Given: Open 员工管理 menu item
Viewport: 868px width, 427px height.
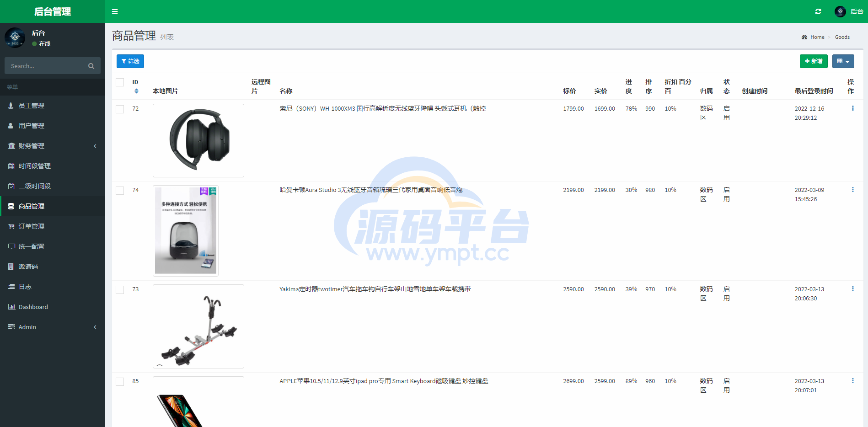Looking at the screenshot, I should pos(53,106).
